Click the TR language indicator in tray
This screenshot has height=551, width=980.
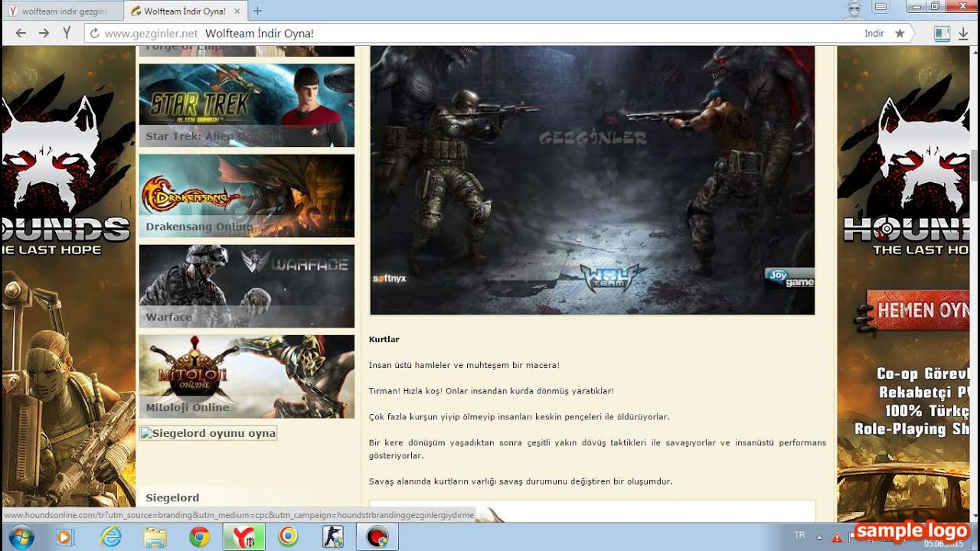(799, 535)
